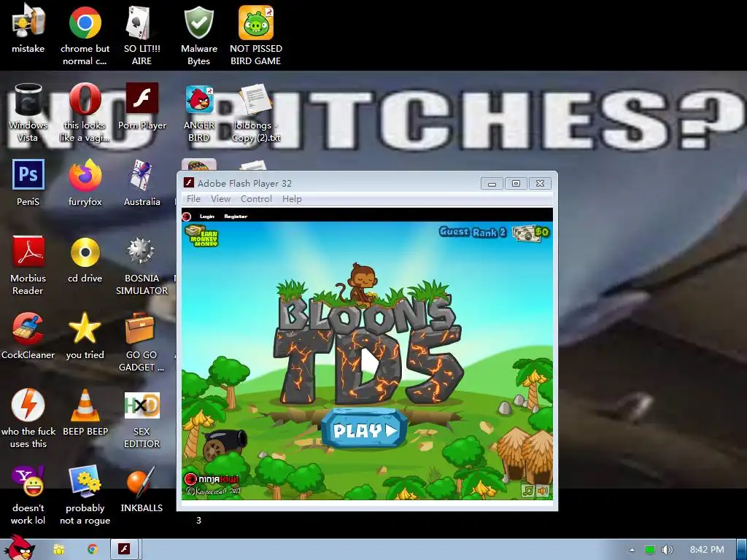
Task: Launch 'NOT PISSED BIRD GAME' icon
Action: [256, 23]
